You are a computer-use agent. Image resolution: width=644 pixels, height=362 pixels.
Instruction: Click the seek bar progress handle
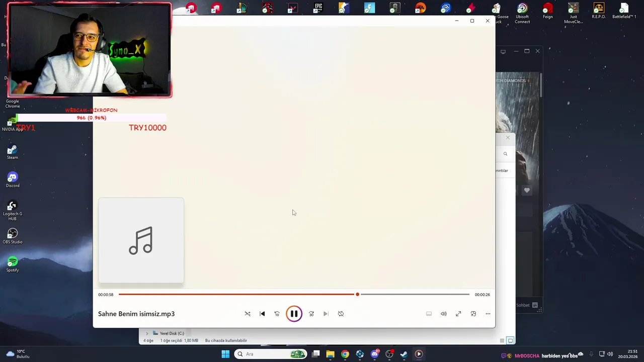tap(357, 294)
